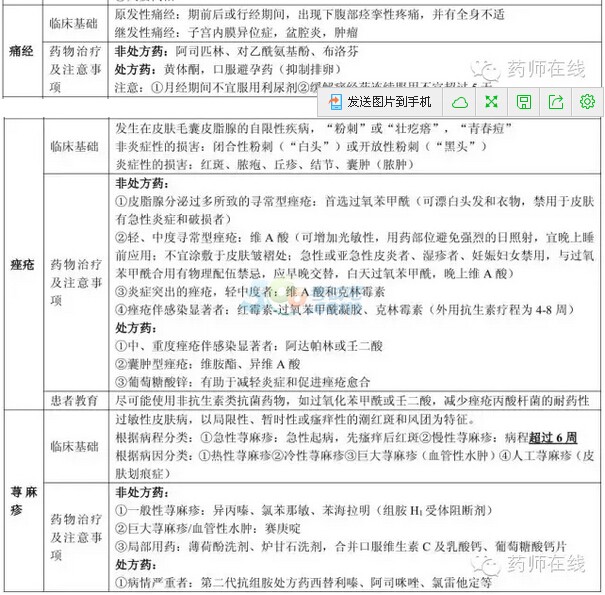The image size is (605, 595).
Task: Click the line starting 继发性痛经
Action: pos(237,32)
